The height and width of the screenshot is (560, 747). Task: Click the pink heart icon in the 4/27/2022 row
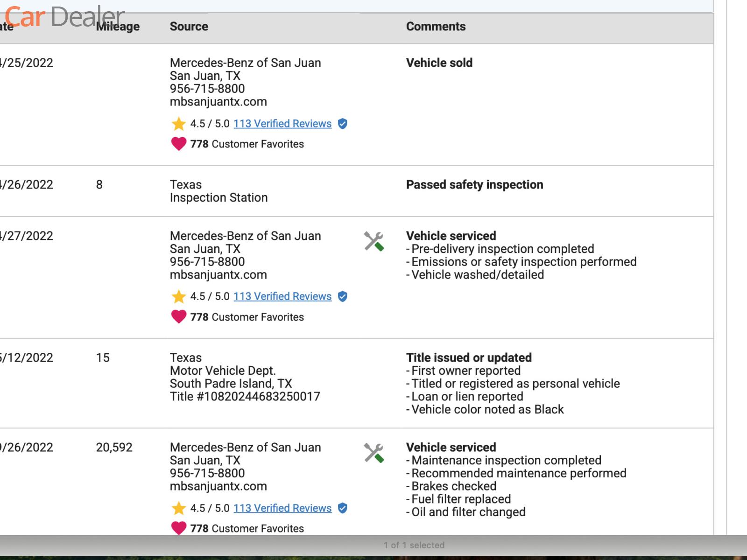click(x=178, y=317)
